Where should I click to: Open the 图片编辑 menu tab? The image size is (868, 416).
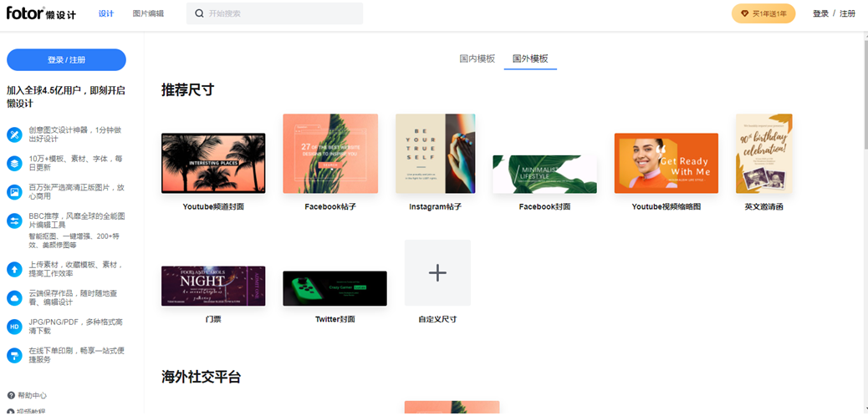pyautogui.click(x=148, y=13)
